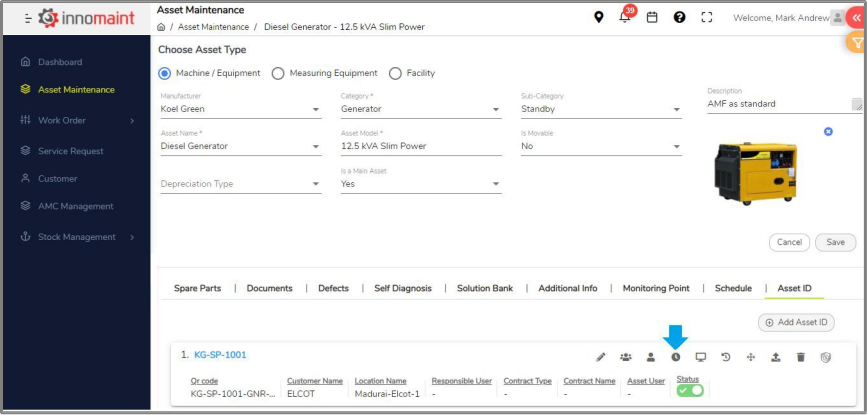Open the notifications bell icon
Screen dimensions: 867x415
625,17
